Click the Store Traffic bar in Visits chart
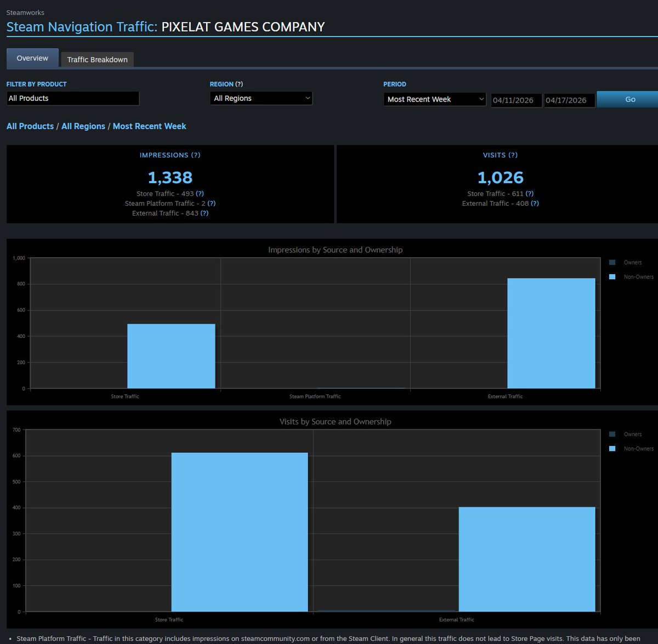This screenshot has width=658, height=644. pyautogui.click(x=240, y=532)
